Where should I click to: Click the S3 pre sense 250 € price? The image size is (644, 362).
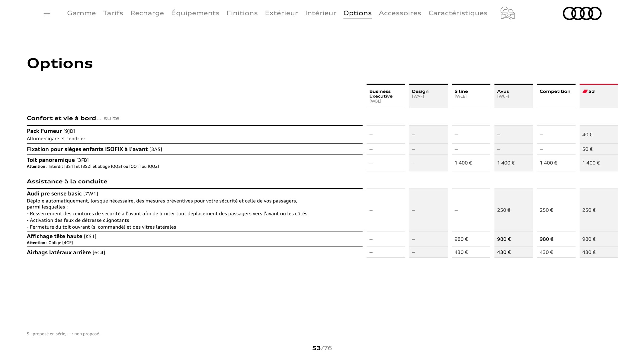(589, 210)
